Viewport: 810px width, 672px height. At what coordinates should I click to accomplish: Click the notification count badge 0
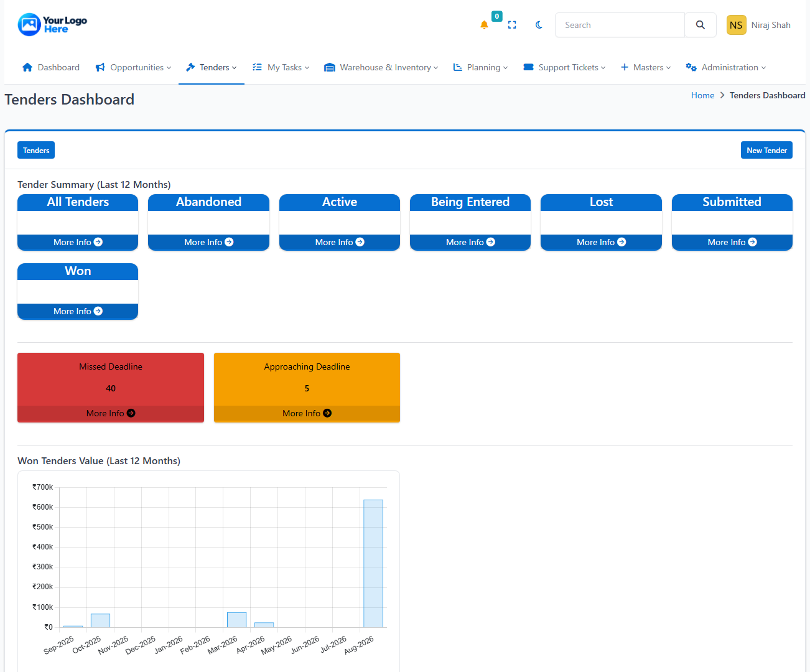(496, 16)
